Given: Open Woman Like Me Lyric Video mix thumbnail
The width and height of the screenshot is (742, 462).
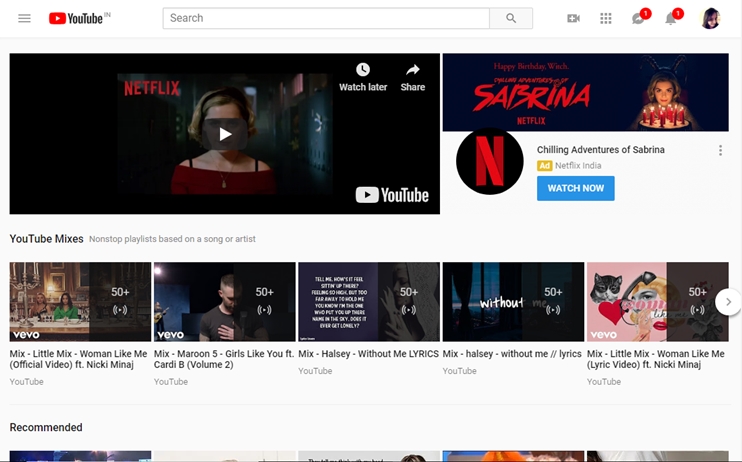Looking at the screenshot, I should pos(658,302).
